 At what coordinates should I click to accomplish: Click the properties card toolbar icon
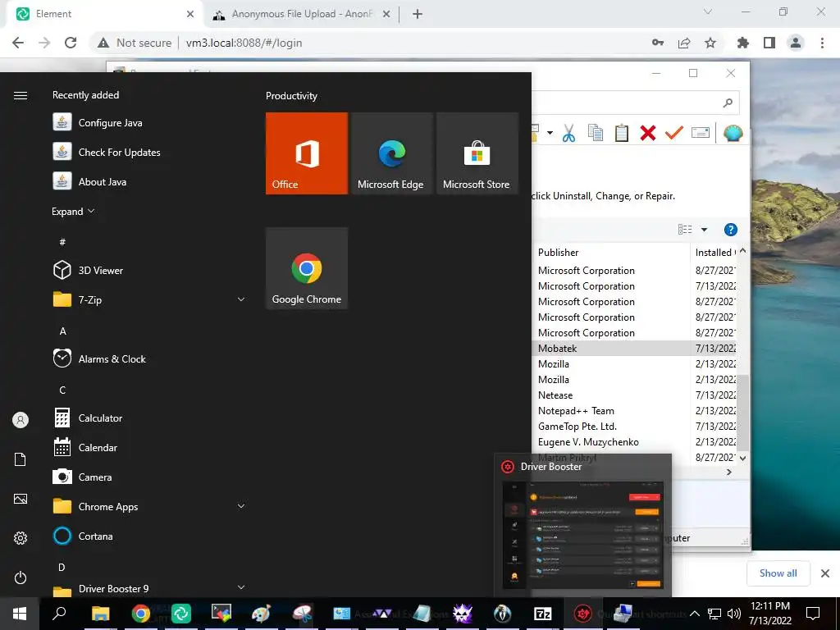click(x=701, y=132)
